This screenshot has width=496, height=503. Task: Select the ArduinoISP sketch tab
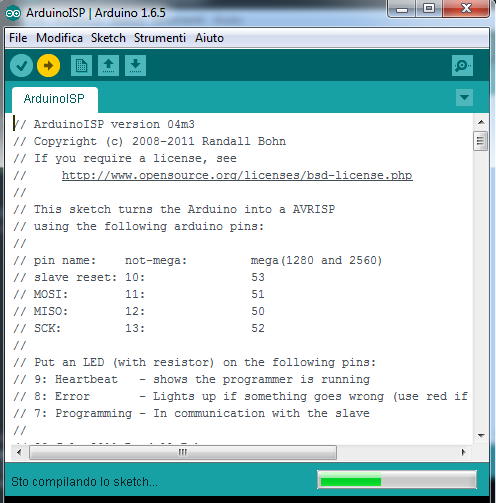(55, 99)
